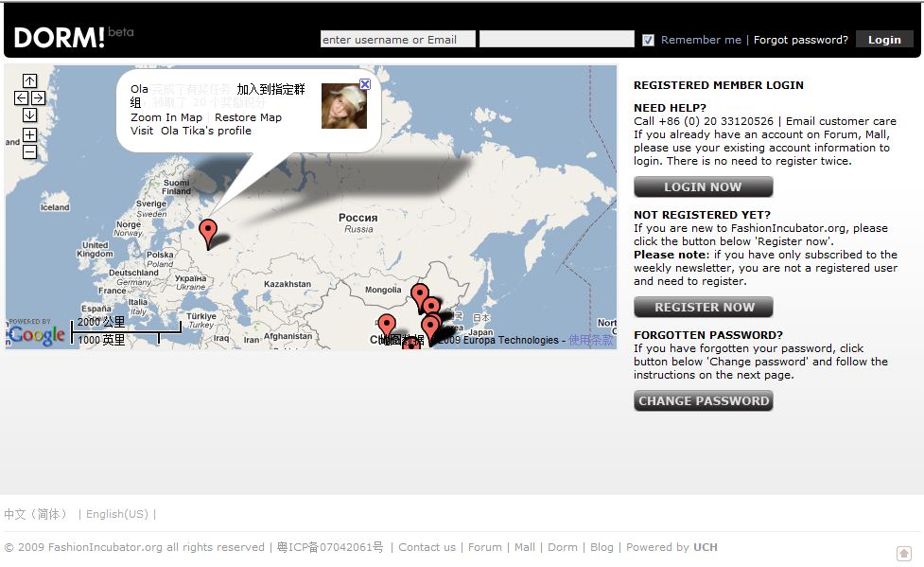
Task: Zoom out using the map minus button
Action: pyautogui.click(x=29, y=152)
